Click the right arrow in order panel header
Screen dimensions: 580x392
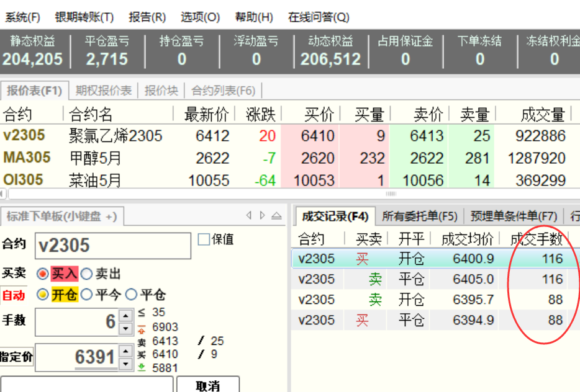pyautogui.click(x=263, y=216)
